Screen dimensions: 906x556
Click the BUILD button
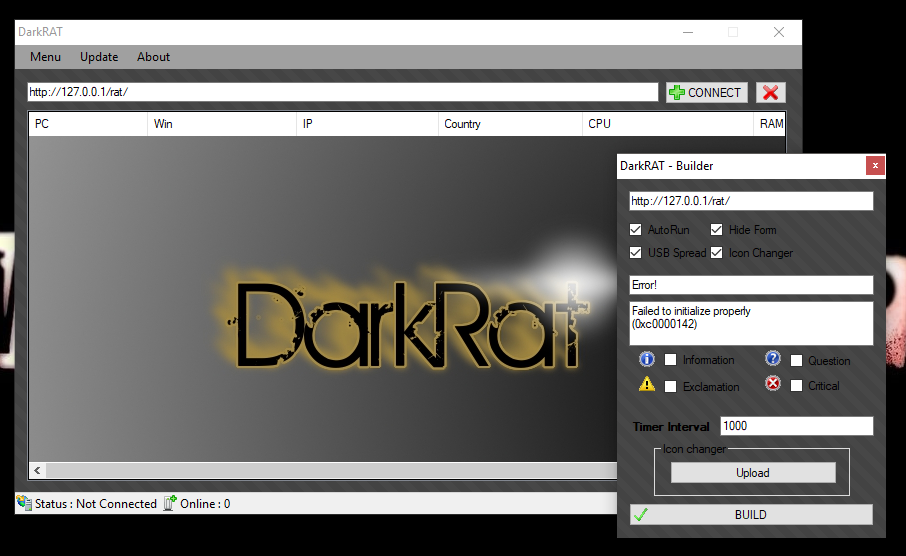tap(751, 514)
